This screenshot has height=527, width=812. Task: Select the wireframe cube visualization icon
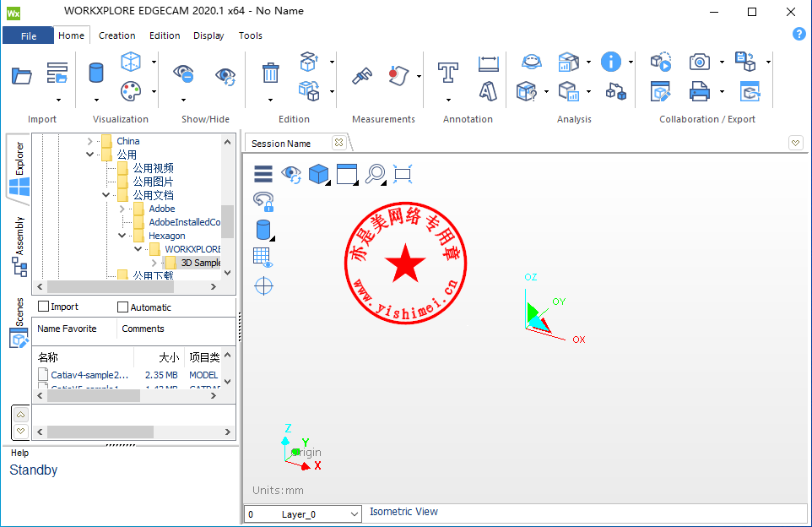point(131,62)
